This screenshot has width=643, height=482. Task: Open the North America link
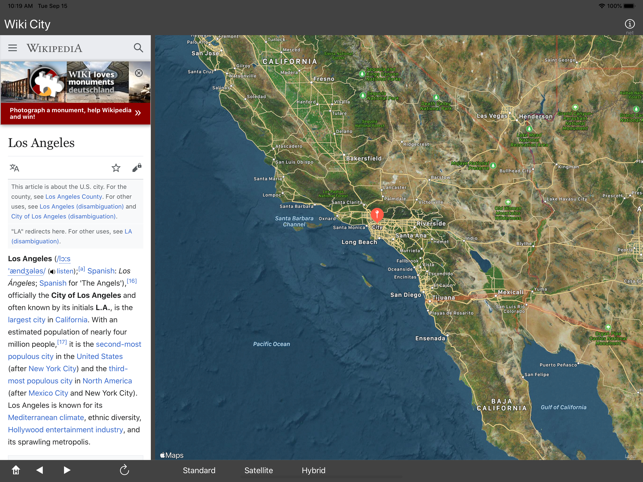[x=107, y=381]
